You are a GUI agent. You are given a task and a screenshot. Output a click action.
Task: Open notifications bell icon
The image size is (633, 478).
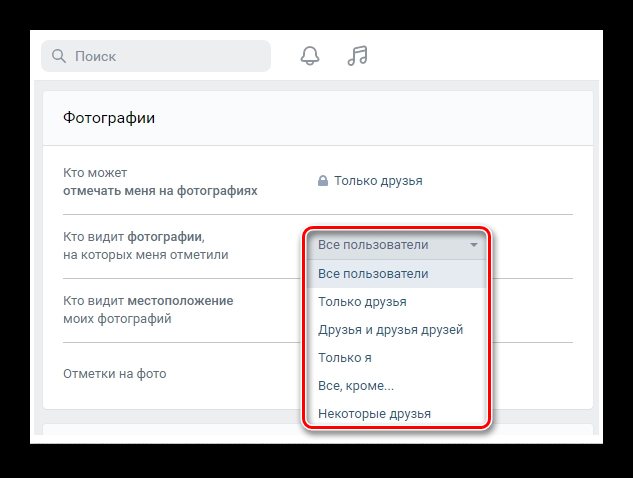(x=310, y=56)
